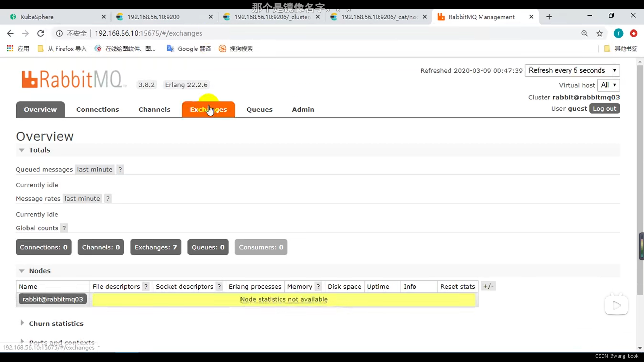The image size is (644, 362).
Task: Select Virtual host All dropdown
Action: [608, 85]
